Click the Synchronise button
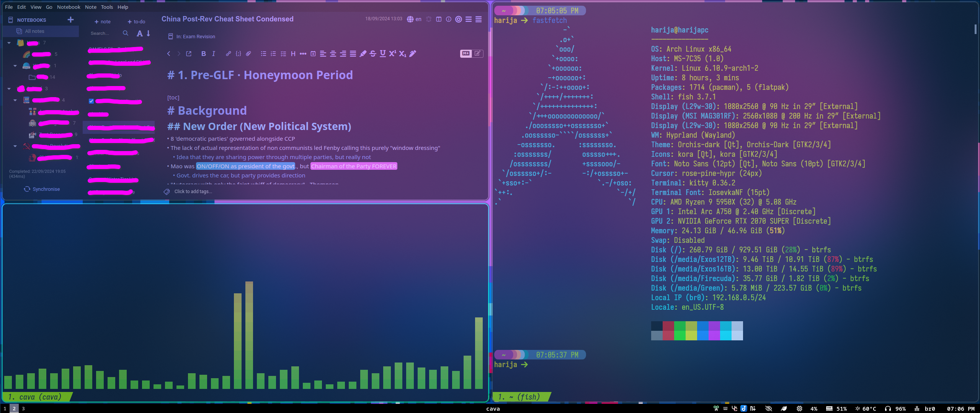980x413 pixels. point(42,189)
